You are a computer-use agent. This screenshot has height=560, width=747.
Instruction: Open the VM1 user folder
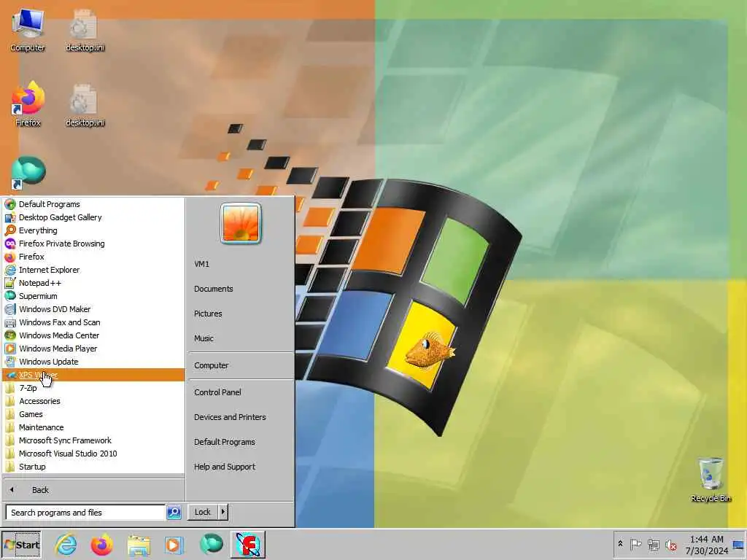239,264
